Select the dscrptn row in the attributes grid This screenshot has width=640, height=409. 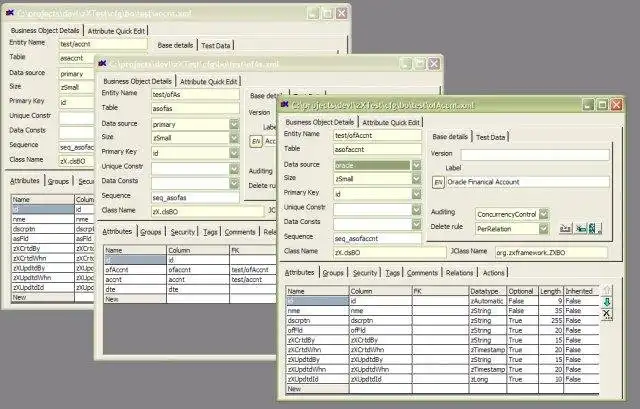tap(300, 318)
